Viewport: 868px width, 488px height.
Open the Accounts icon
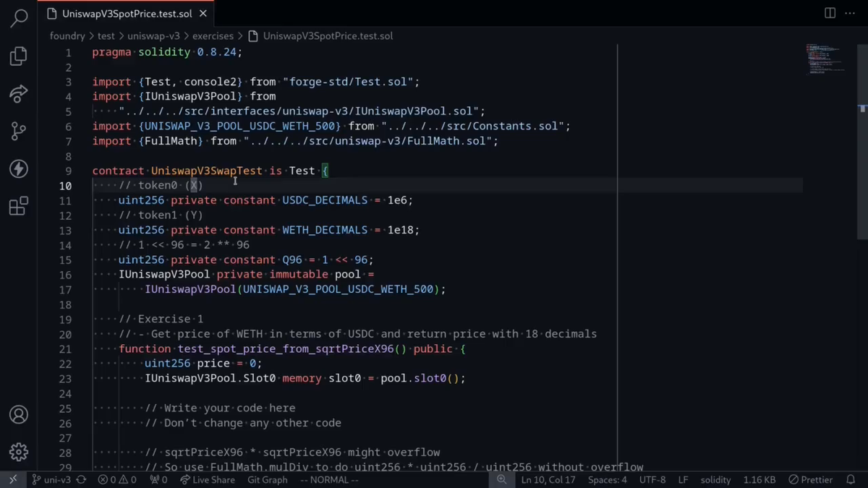coord(19,414)
